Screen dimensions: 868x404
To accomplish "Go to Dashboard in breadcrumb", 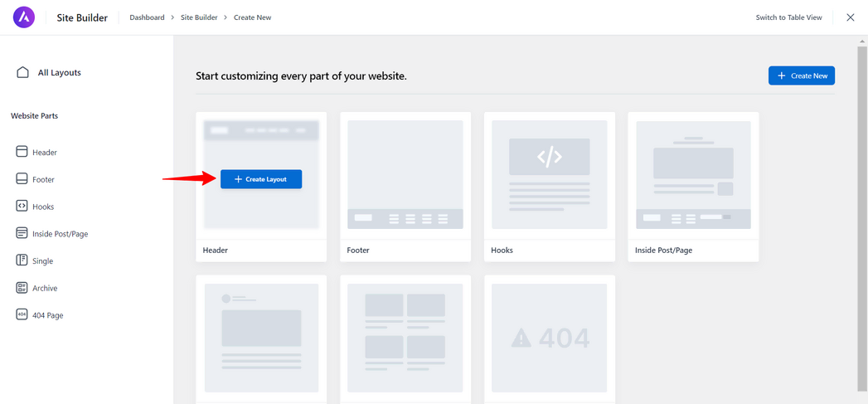I will click(x=147, y=17).
